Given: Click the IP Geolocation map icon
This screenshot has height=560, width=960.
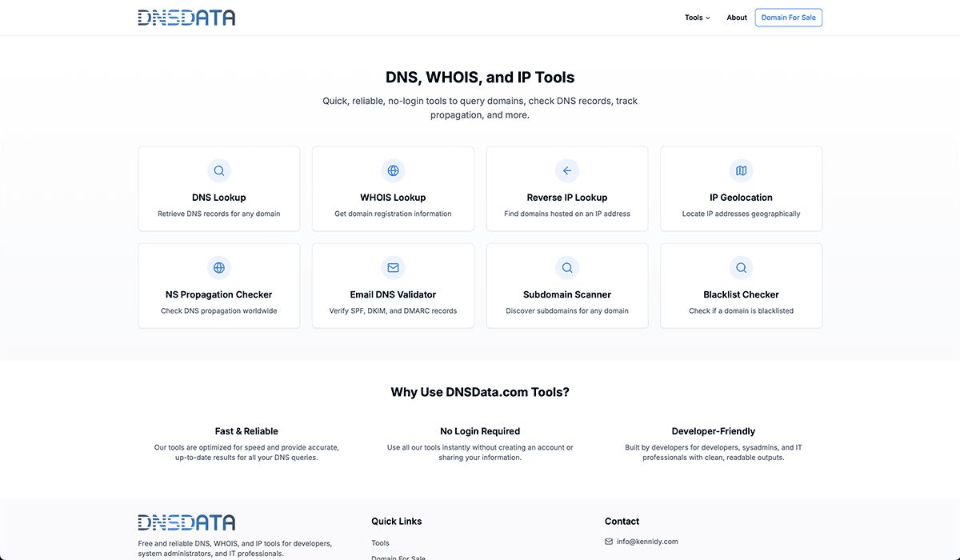Looking at the screenshot, I should (741, 170).
